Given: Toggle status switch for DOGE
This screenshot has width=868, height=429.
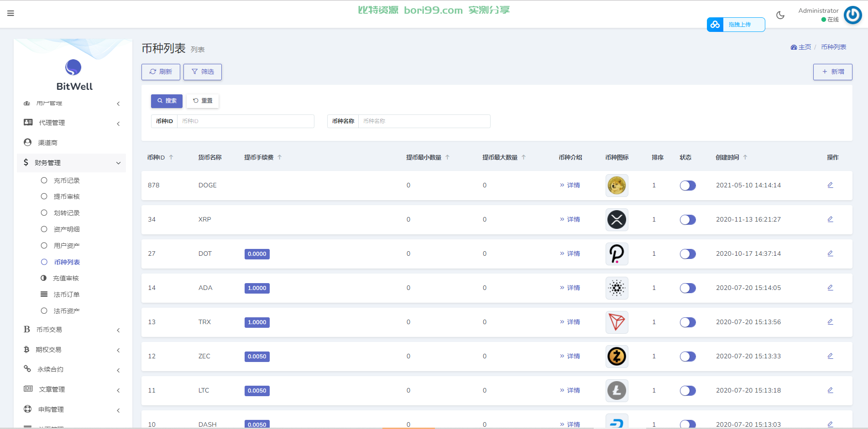Looking at the screenshot, I should 688,186.
